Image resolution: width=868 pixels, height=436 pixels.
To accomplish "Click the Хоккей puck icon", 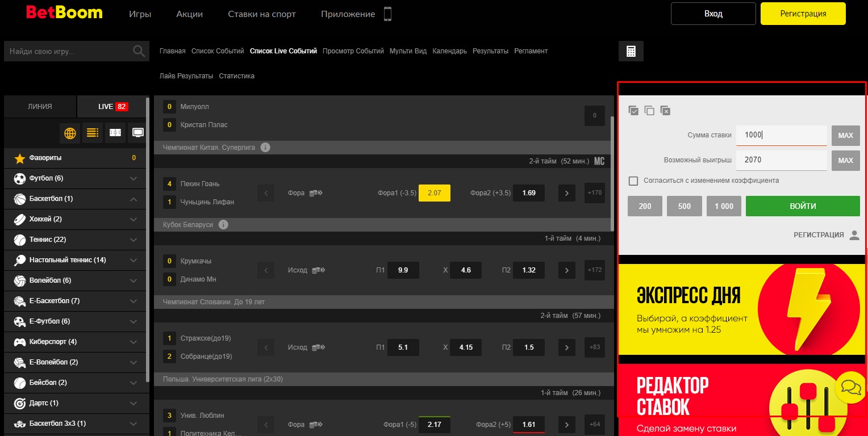I will click(x=20, y=219).
